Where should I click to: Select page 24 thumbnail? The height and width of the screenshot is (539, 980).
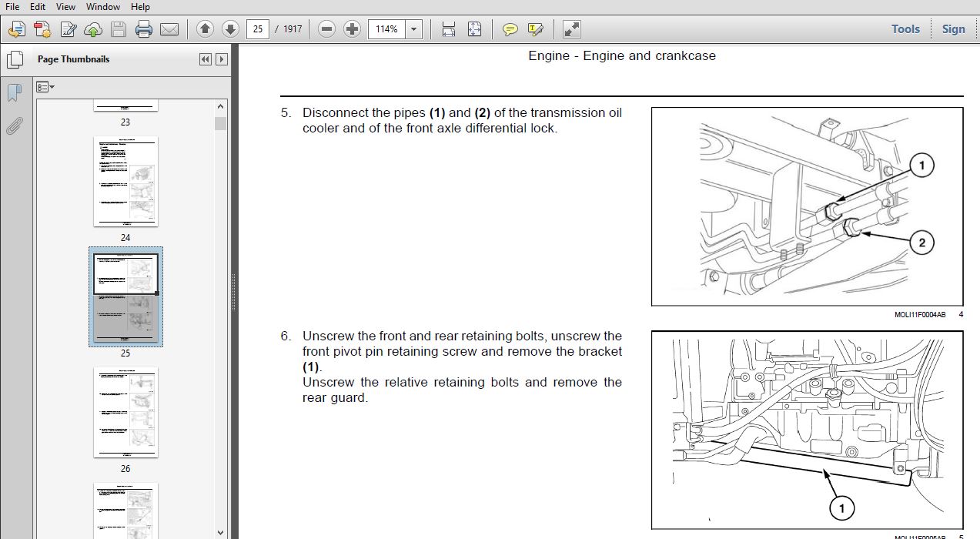[125, 182]
